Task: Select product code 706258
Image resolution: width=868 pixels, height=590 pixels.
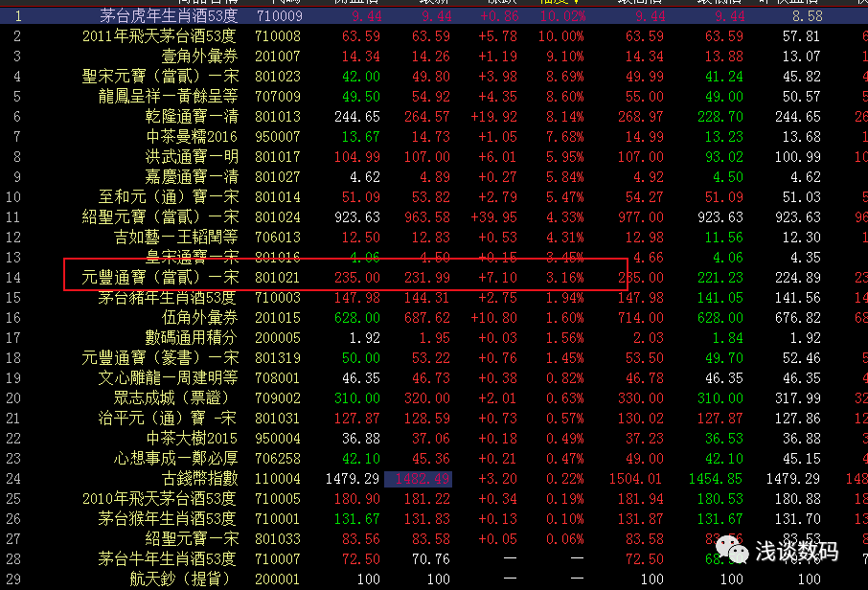Action: [278, 458]
